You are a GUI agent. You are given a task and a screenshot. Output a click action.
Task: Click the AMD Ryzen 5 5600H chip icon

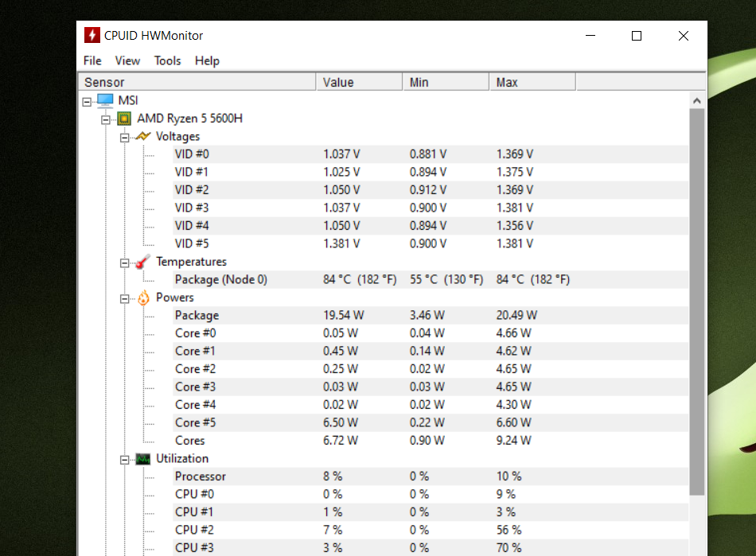[124, 119]
